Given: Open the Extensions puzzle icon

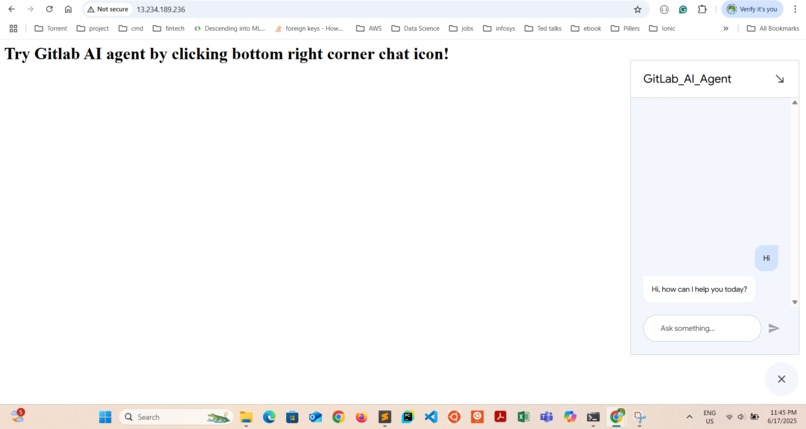Looking at the screenshot, I should 702,9.
